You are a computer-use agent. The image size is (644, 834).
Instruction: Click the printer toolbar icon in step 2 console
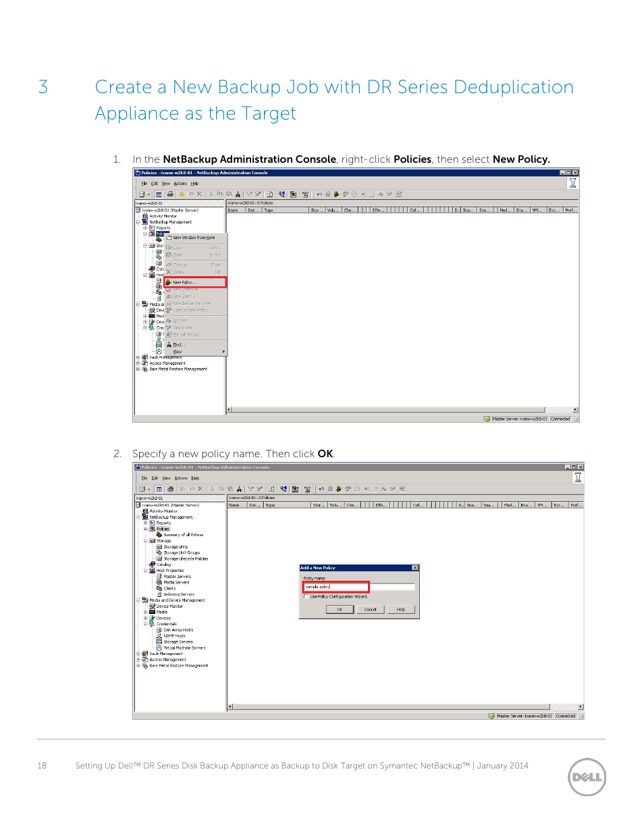pyautogui.click(x=171, y=489)
